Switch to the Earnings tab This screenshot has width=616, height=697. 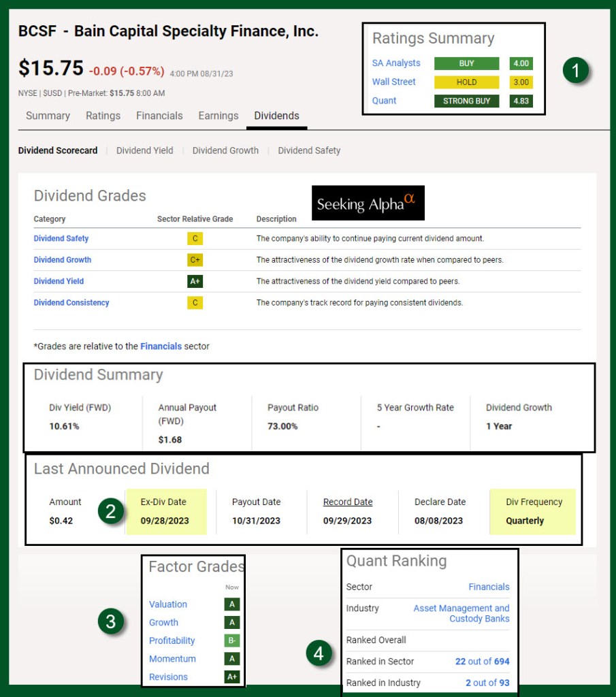pos(218,116)
